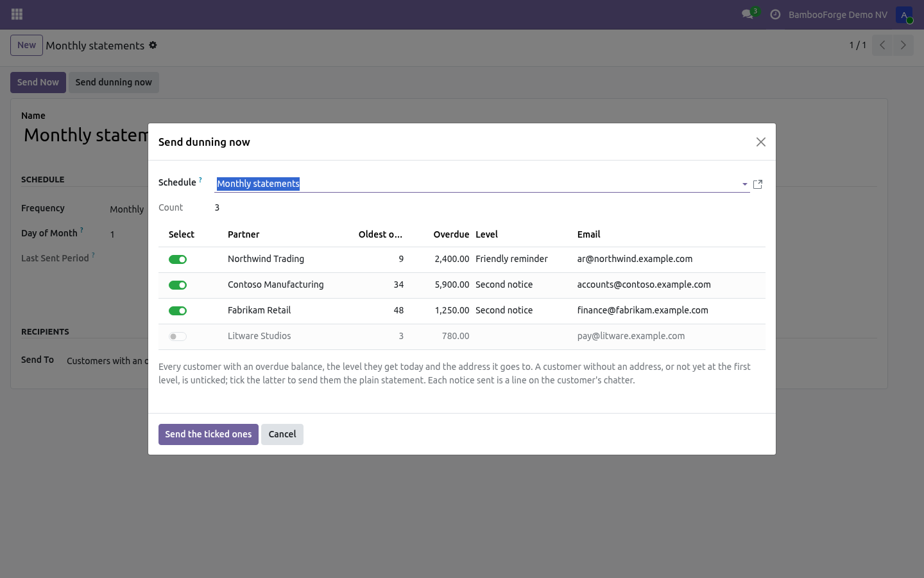The image size is (924, 578).
Task: Click the 5,900.00 overdue amount
Action: tap(452, 285)
